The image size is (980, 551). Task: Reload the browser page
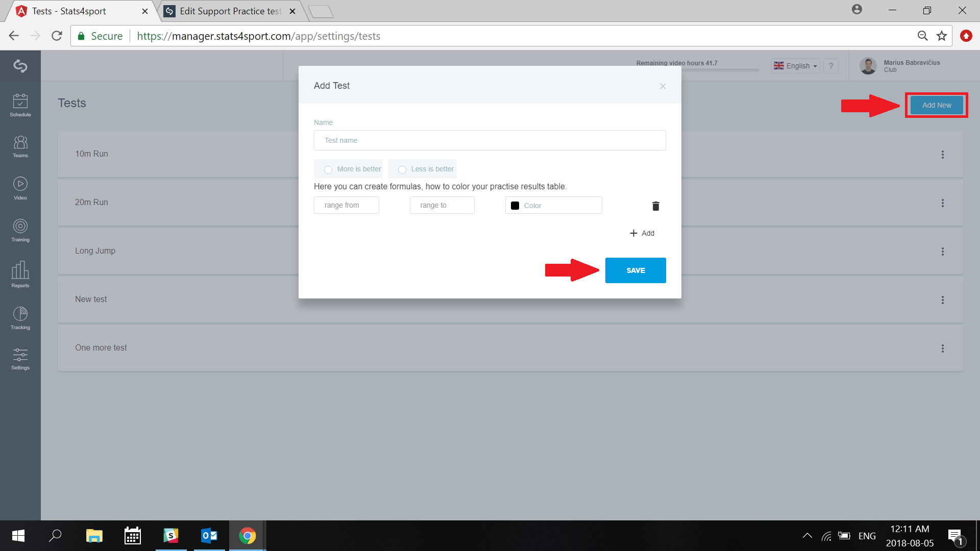click(x=57, y=36)
